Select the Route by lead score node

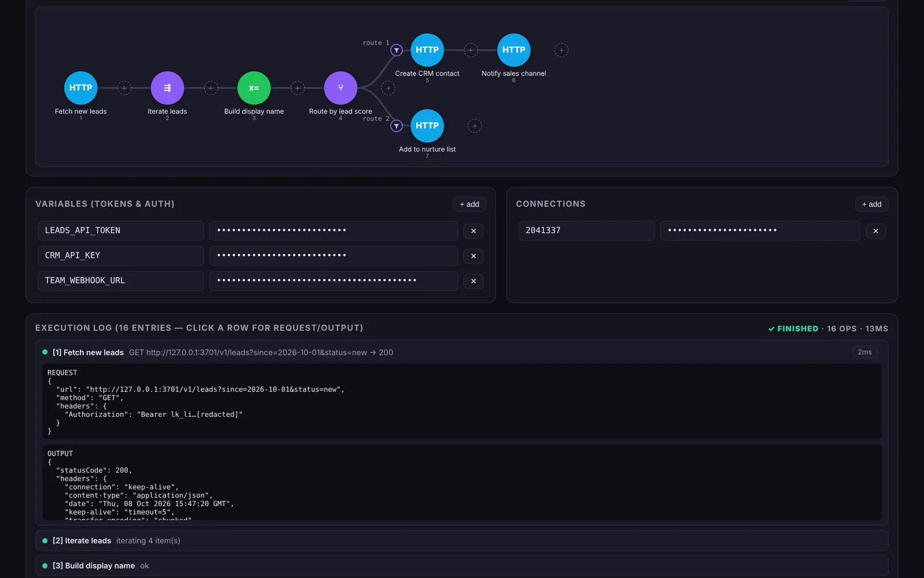340,88
